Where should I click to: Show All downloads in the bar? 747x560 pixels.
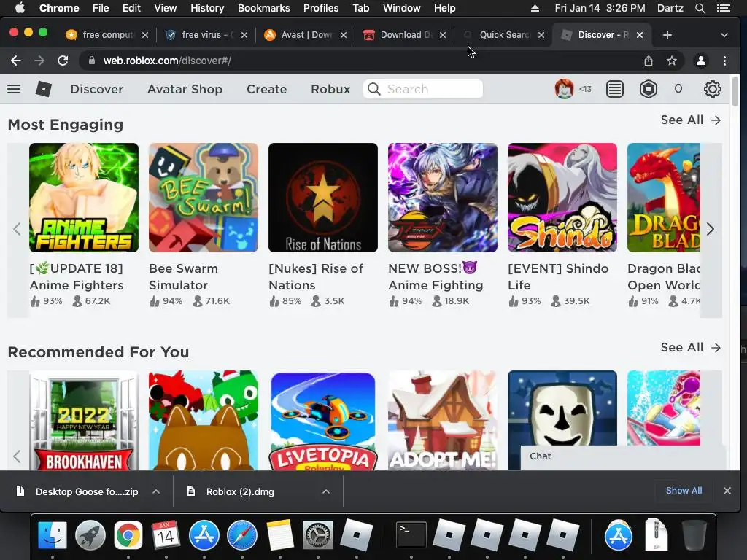(684, 491)
